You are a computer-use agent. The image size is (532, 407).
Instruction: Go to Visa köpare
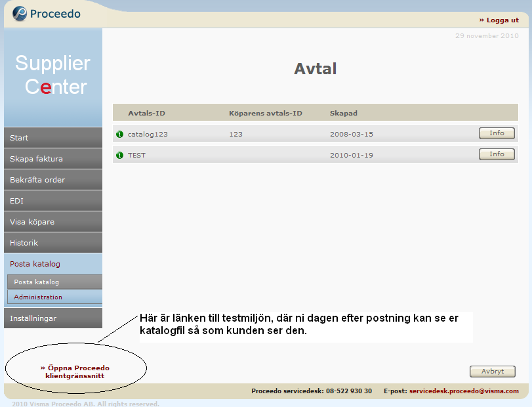click(53, 222)
